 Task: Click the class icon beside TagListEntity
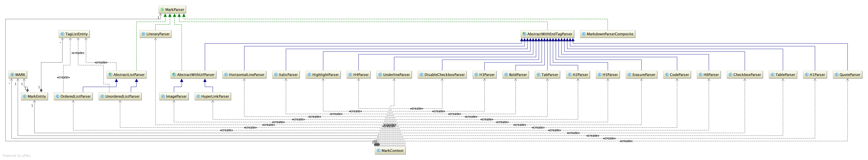tap(62, 34)
